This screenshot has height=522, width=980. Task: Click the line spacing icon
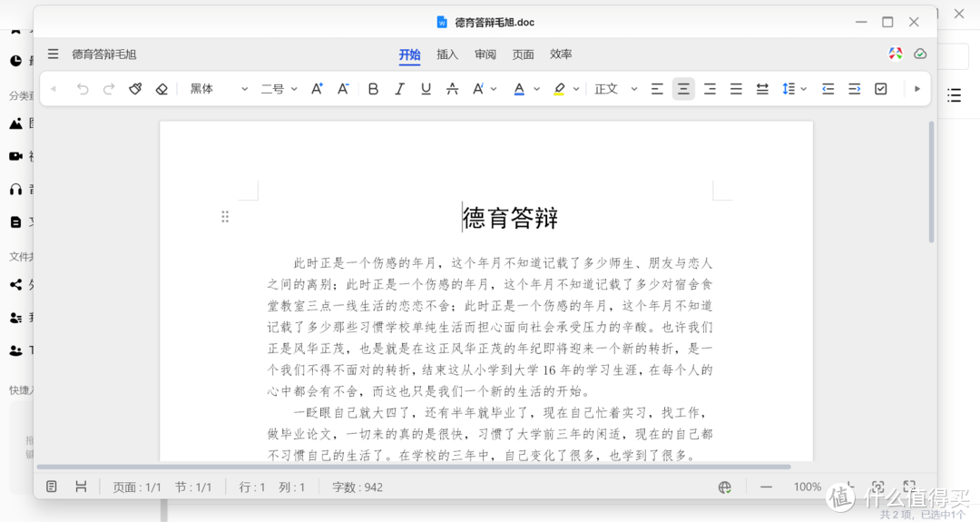(789, 89)
